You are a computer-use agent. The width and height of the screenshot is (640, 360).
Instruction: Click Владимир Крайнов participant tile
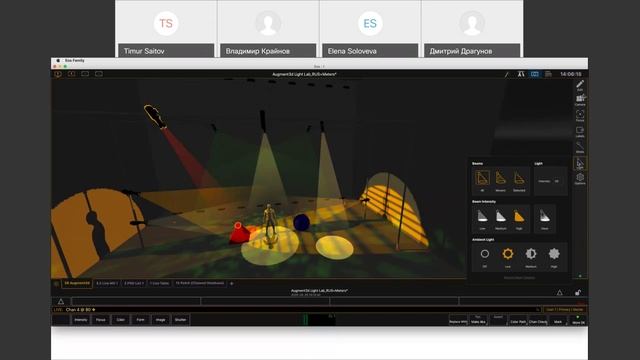point(268,29)
